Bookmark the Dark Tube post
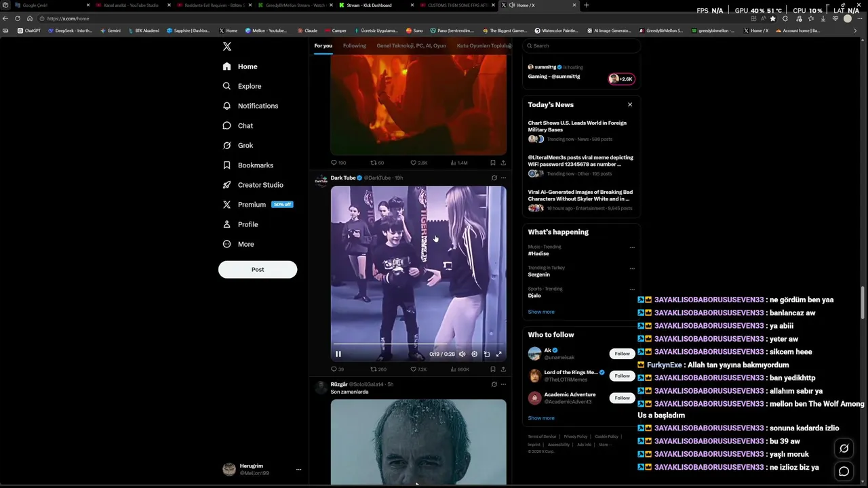Screen dimensions: 868x488 [492, 369]
